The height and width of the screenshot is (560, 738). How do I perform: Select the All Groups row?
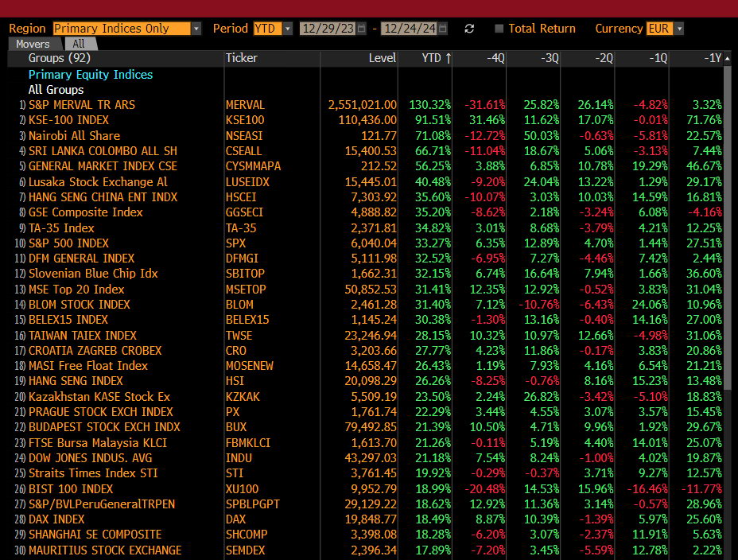pos(56,89)
